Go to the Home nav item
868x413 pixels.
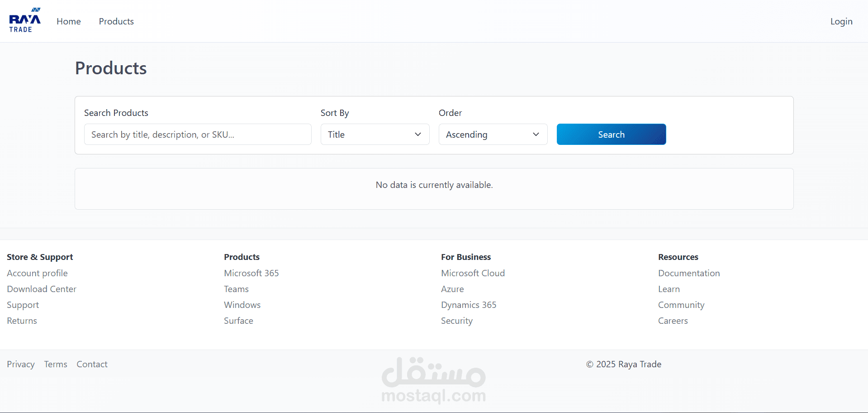[x=69, y=21]
